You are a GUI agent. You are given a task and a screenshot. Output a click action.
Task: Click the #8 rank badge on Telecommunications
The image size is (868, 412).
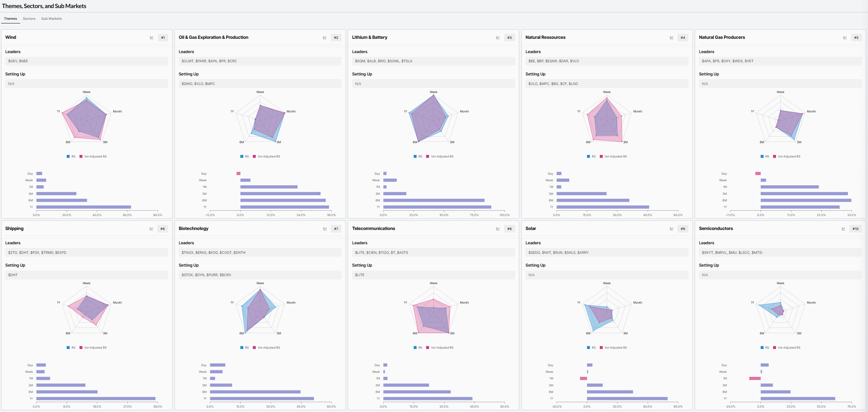509,229
